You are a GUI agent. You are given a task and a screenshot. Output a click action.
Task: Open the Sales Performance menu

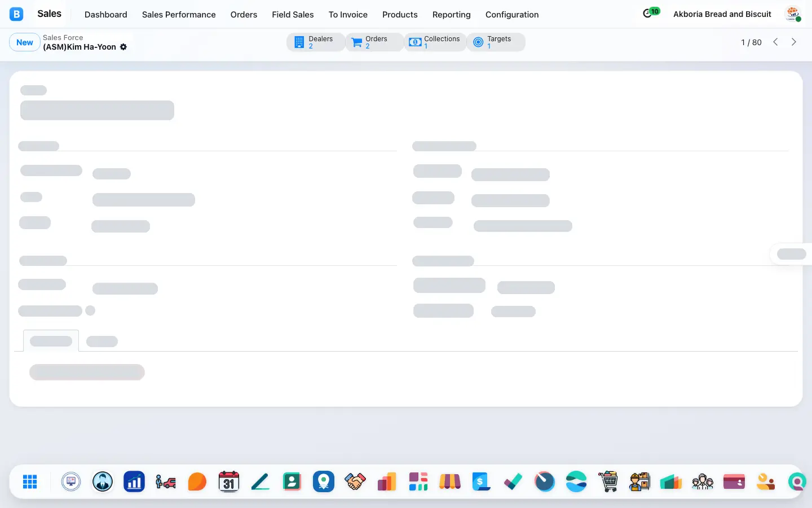click(179, 15)
